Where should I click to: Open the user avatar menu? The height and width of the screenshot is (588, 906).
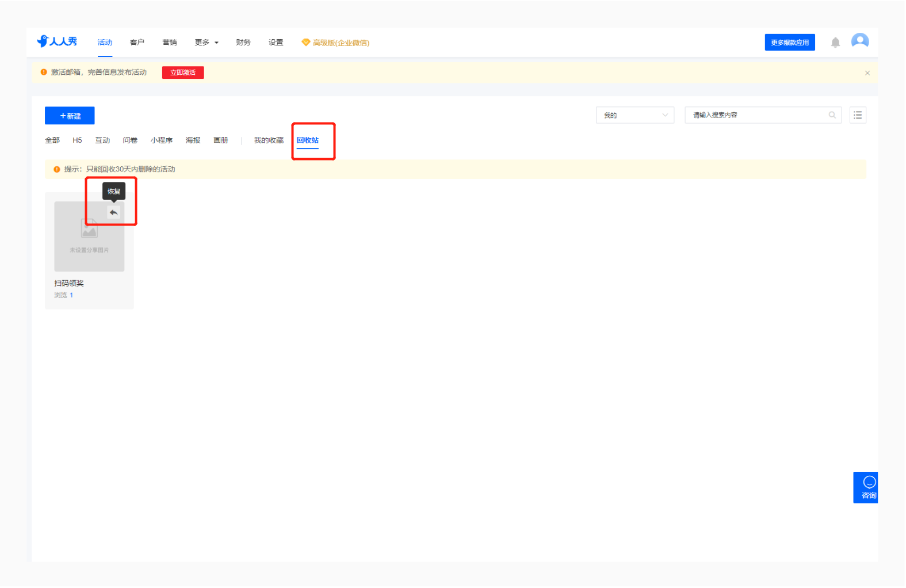click(x=860, y=41)
